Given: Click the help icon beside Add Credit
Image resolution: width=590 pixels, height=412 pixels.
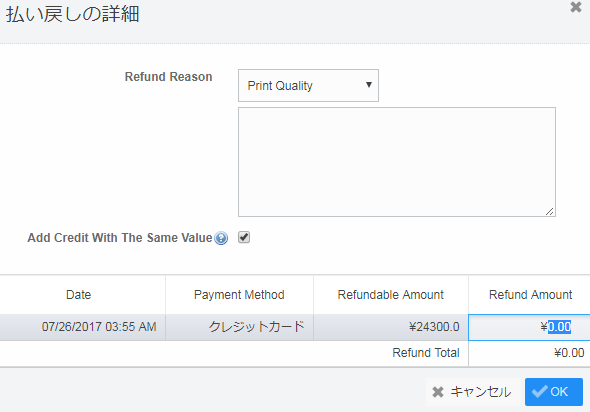Looking at the screenshot, I should pyautogui.click(x=221, y=238).
